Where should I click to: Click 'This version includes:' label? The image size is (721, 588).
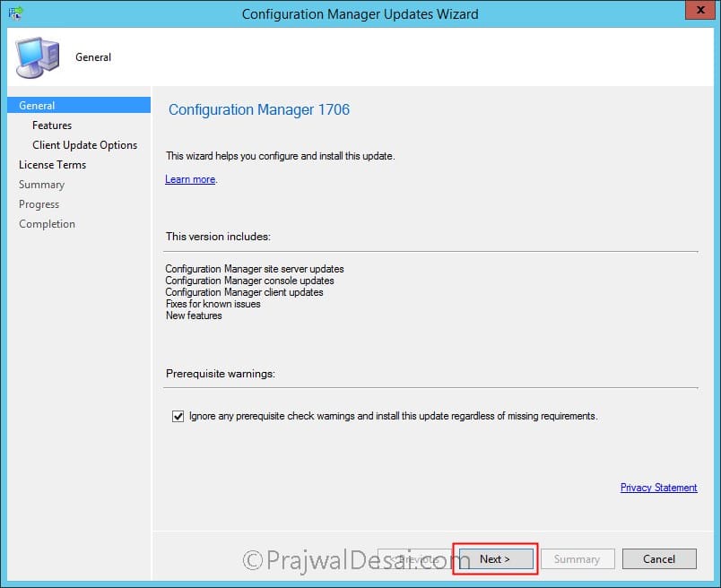[x=218, y=237]
